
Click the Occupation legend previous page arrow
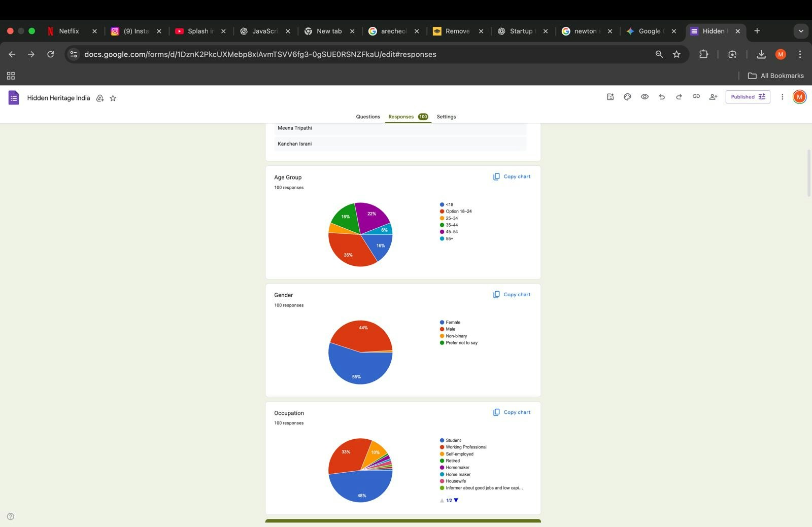tap(442, 500)
